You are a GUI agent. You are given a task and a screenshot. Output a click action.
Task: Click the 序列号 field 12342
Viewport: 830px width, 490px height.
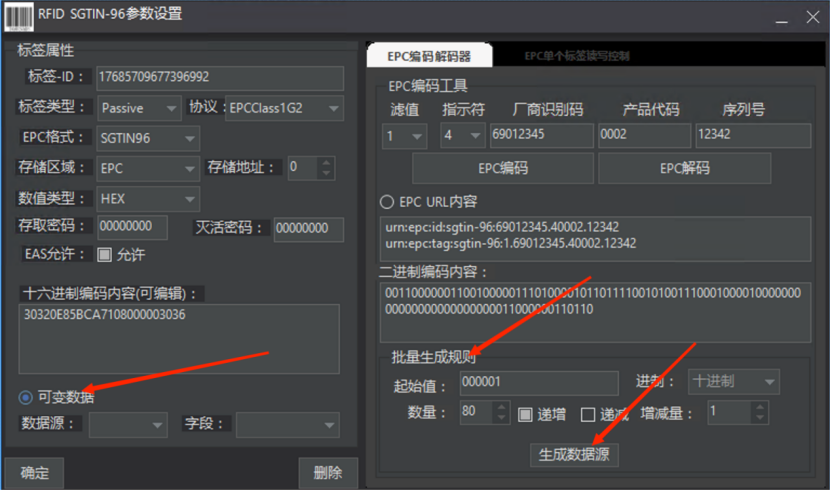point(753,135)
